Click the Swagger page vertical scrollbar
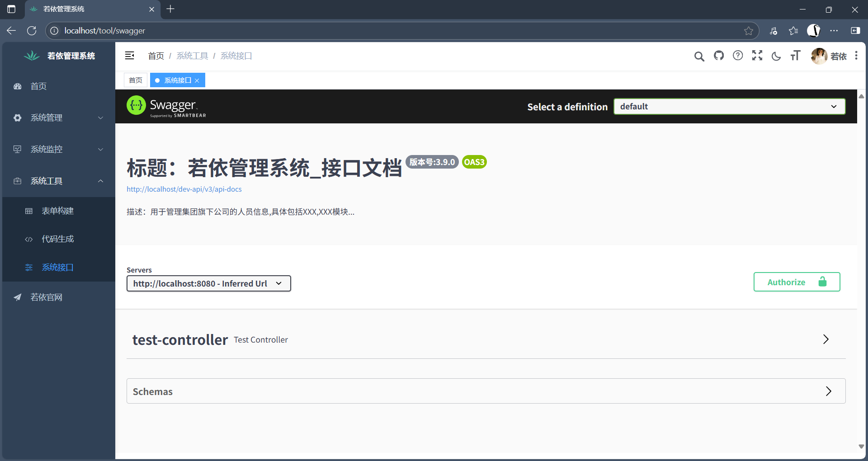Screen dimensions: 868x461 861,271
